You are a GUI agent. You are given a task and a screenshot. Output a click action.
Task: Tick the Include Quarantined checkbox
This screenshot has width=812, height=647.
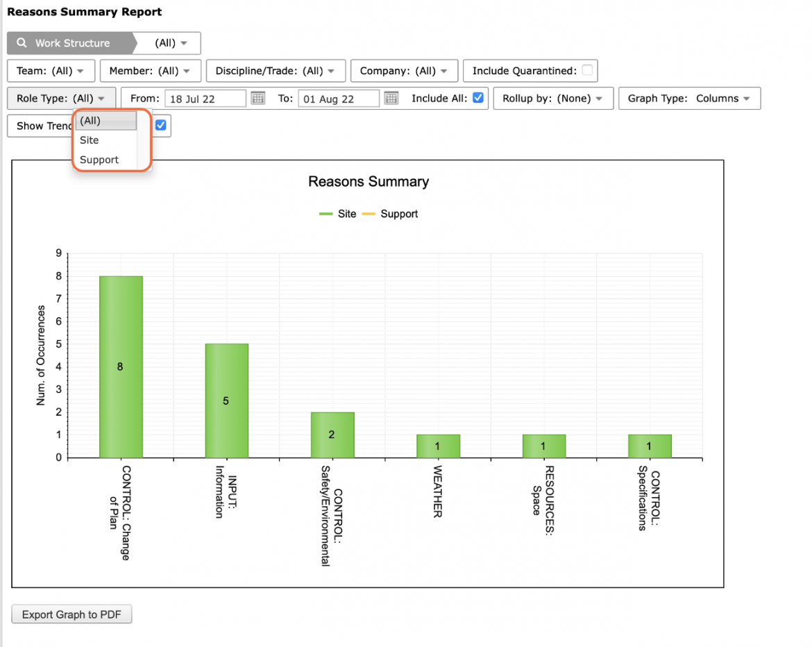[587, 70]
